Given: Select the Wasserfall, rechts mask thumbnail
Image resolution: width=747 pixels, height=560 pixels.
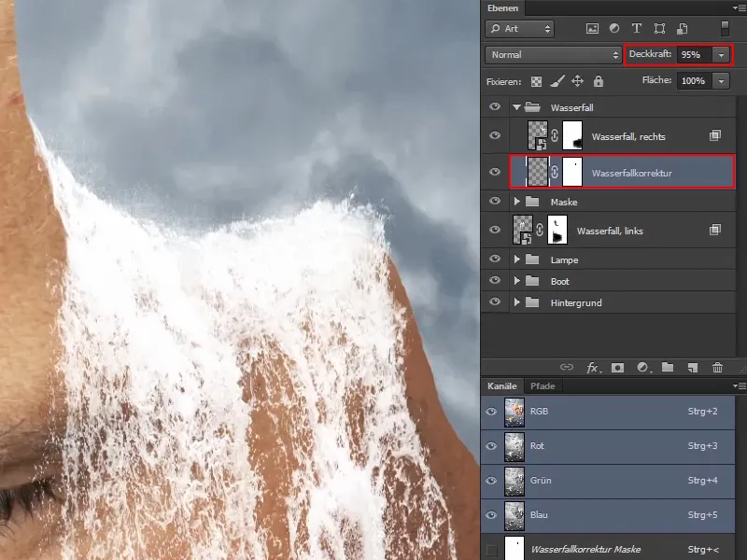Looking at the screenshot, I should [x=572, y=135].
